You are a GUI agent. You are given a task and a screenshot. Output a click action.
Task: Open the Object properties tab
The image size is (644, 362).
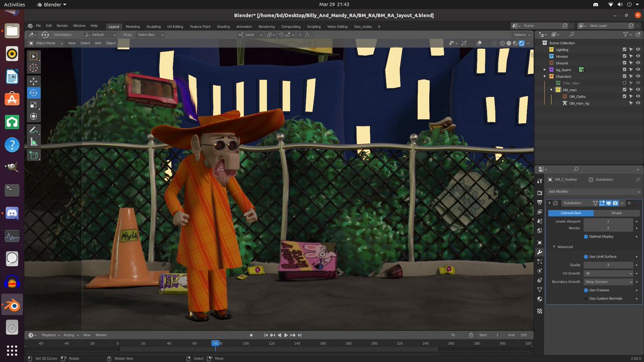pyautogui.click(x=540, y=242)
